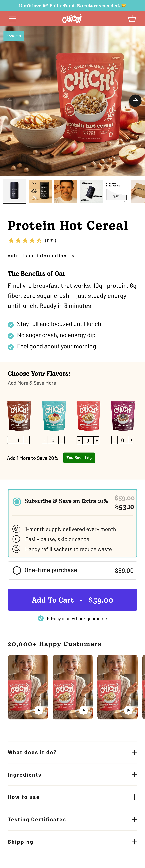Click the previous arrow on the image carousel

coord(9,100)
